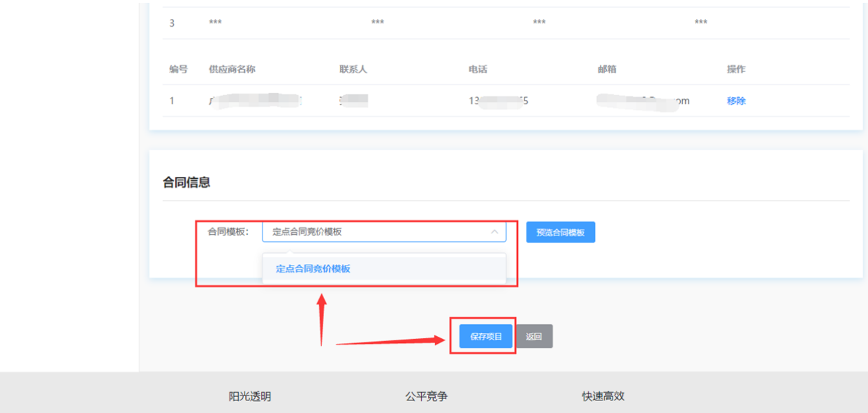868x413 pixels.
Task: Select 定点合同竞价模板 option from dropdown list
Action: coord(313,268)
